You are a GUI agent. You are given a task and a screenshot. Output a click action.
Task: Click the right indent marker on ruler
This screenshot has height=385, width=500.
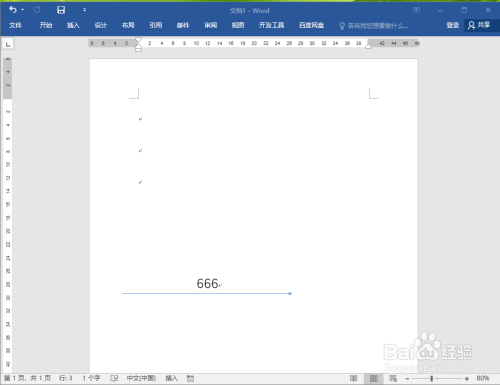[x=368, y=46]
